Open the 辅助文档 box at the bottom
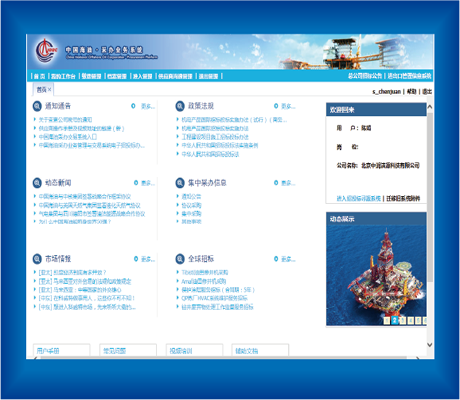Screen dimensions: 460x400 (260, 350)
